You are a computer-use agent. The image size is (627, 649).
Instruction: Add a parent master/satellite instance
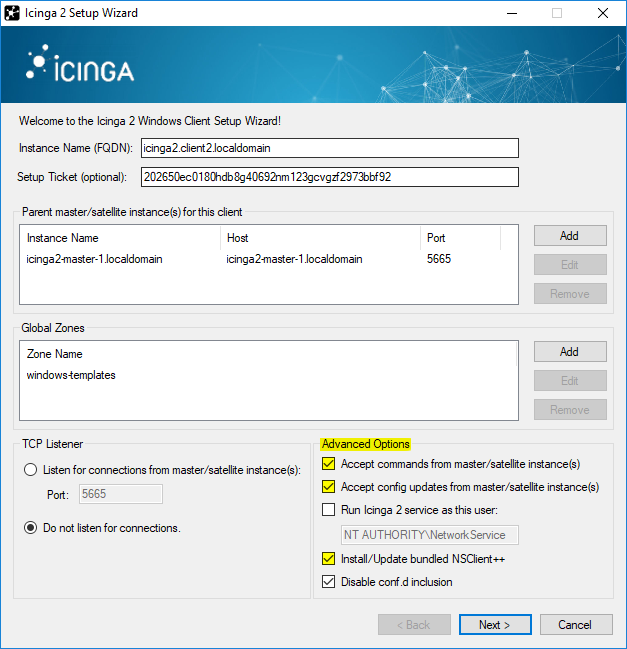coord(570,236)
